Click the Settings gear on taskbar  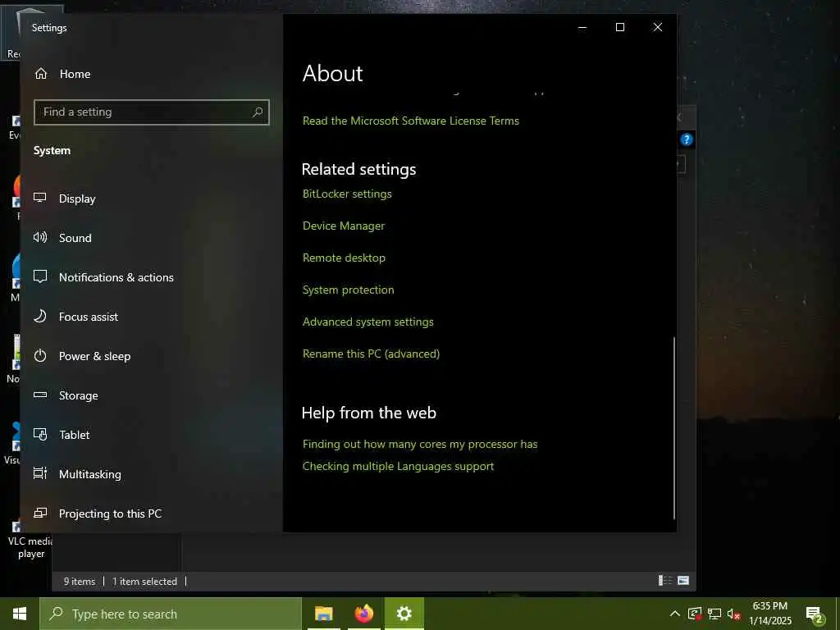coord(404,614)
